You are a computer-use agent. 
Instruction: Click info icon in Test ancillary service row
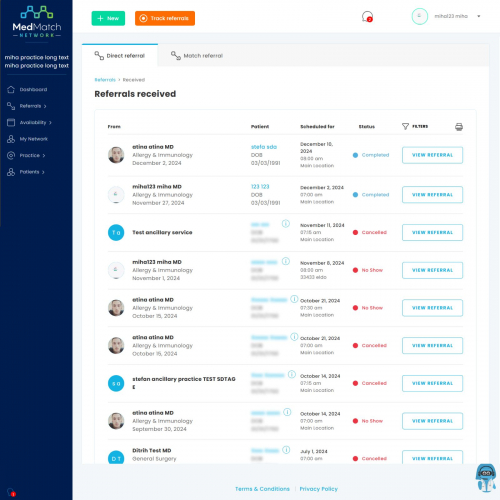286,224
